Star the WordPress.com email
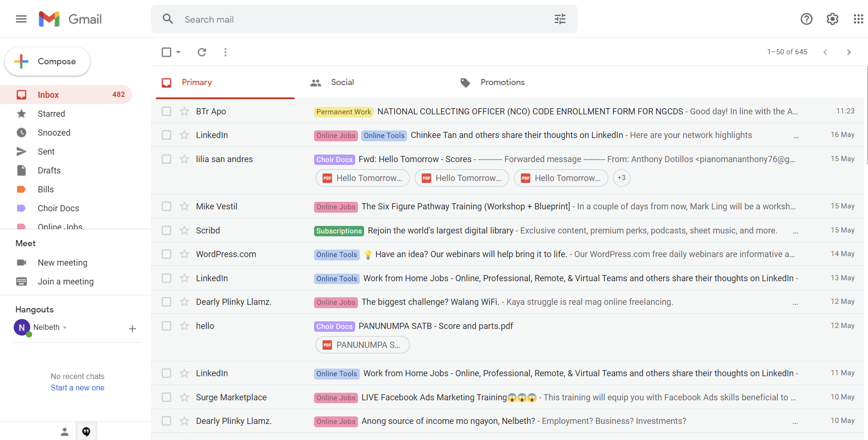 (184, 254)
